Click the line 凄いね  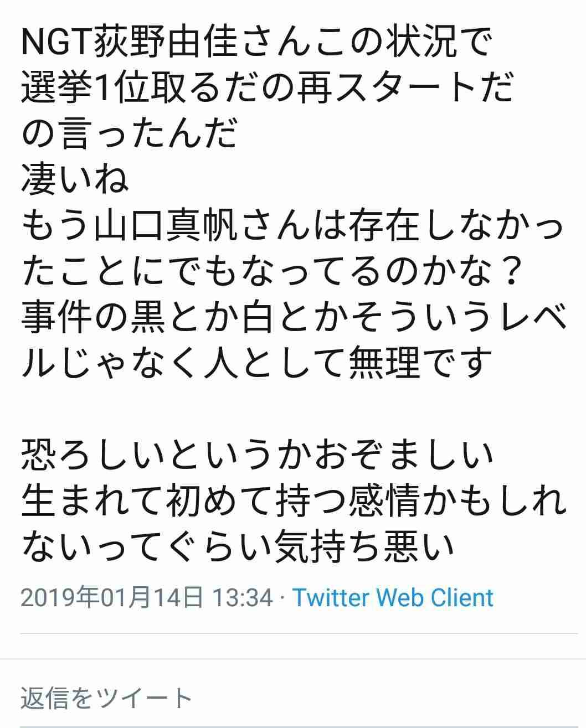click(75, 179)
